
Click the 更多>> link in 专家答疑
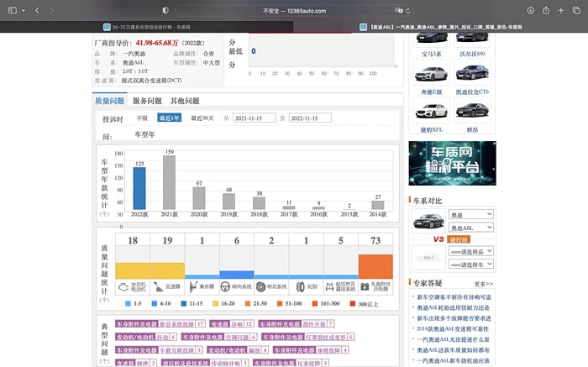[x=484, y=284]
